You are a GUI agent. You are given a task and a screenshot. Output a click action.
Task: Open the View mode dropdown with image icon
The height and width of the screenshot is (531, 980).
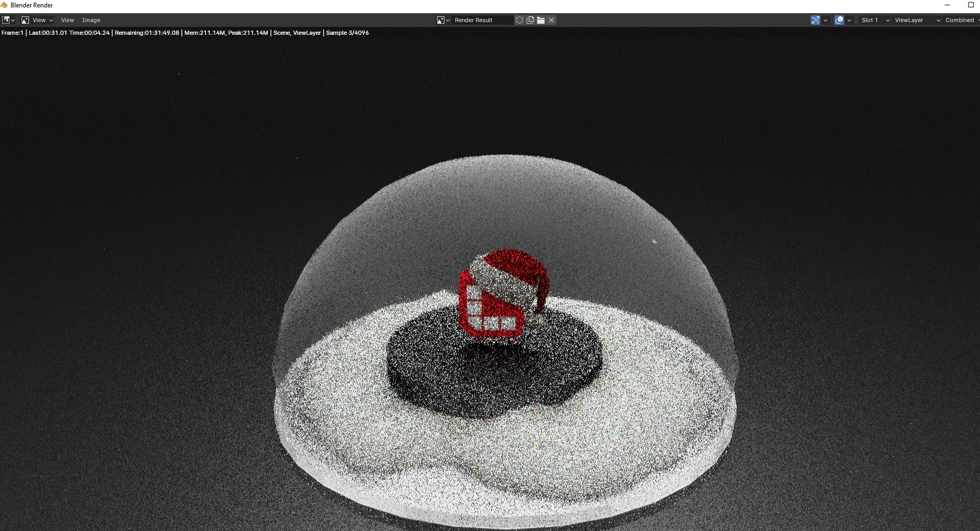click(37, 20)
